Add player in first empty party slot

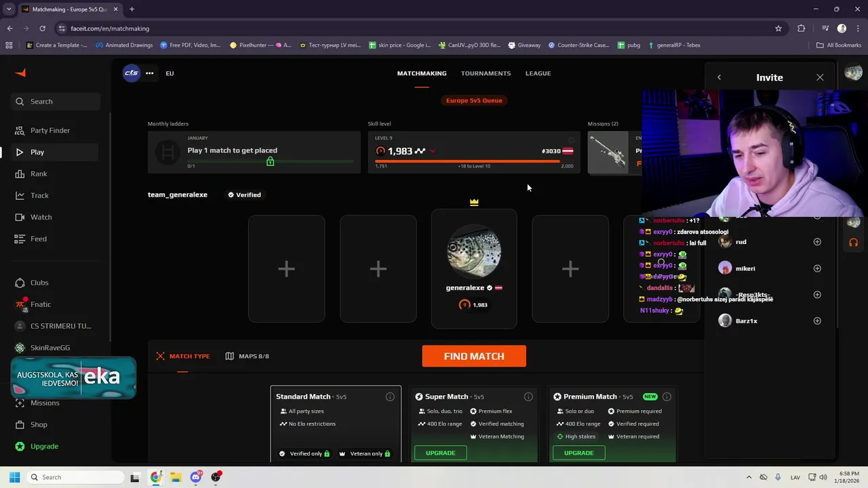pyautogui.click(x=286, y=269)
